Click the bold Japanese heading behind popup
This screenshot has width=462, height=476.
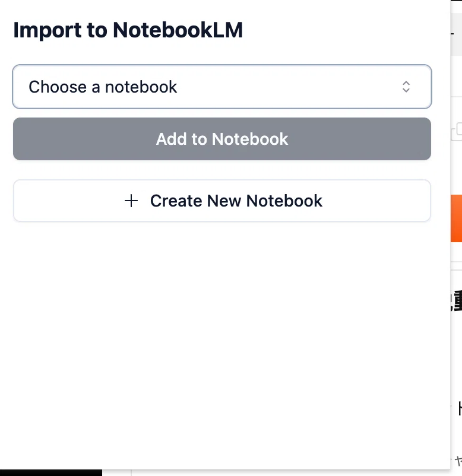point(456,300)
